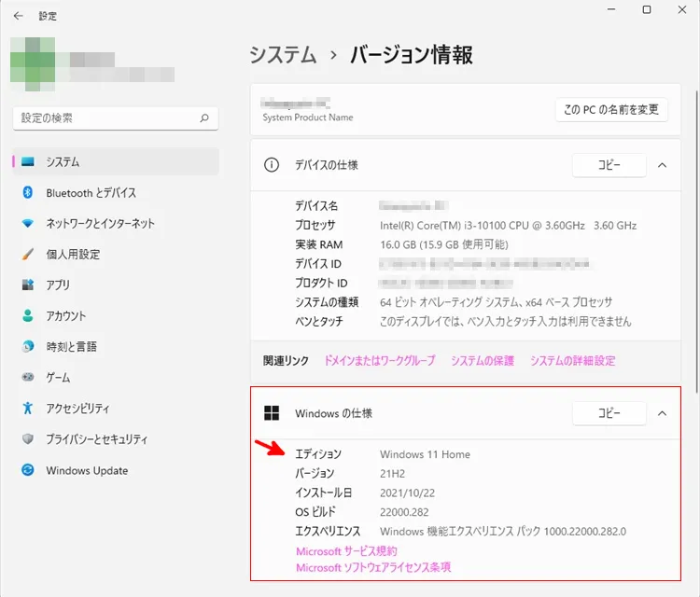Click the network Wi-Fi icon in sidebar
The image size is (700, 597).
(x=28, y=223)
